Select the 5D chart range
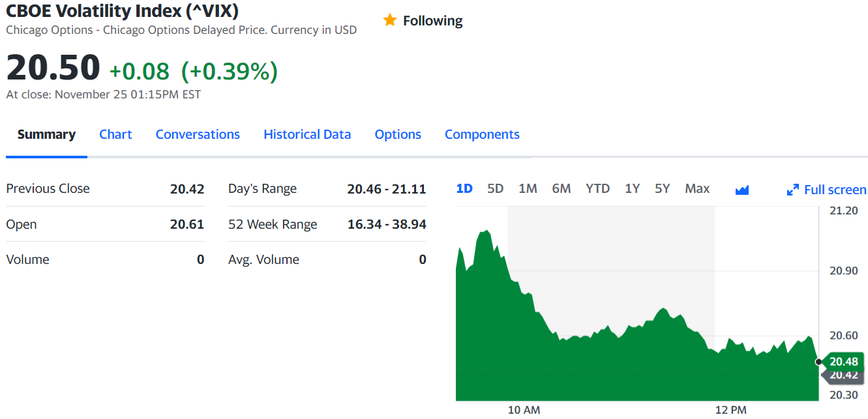The image size is (868, 419). 496,188
